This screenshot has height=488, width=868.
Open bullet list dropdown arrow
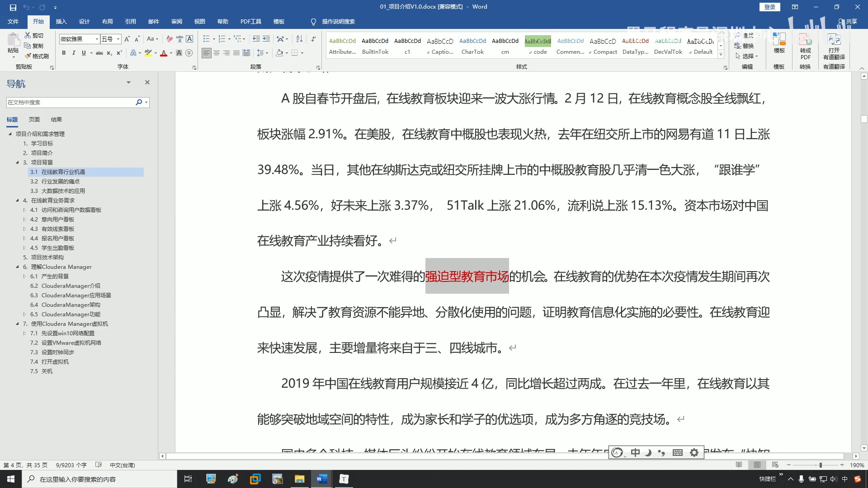[213, 39]
